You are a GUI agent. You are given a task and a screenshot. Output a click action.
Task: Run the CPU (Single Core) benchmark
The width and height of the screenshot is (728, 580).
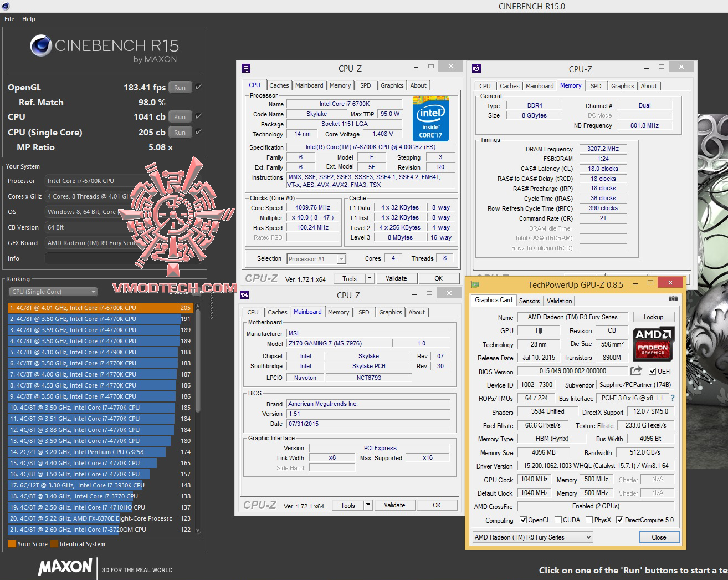pyautogui.click(x=180, y=133)
